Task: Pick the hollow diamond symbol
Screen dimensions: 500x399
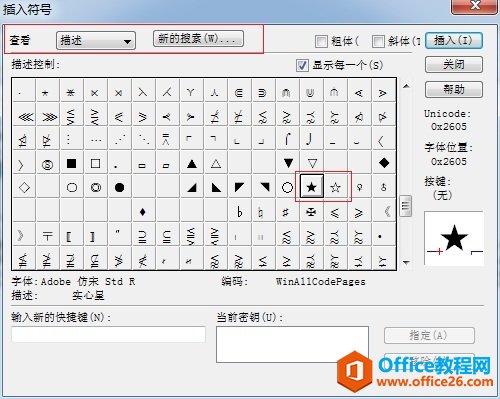Action: coord(24,187)
